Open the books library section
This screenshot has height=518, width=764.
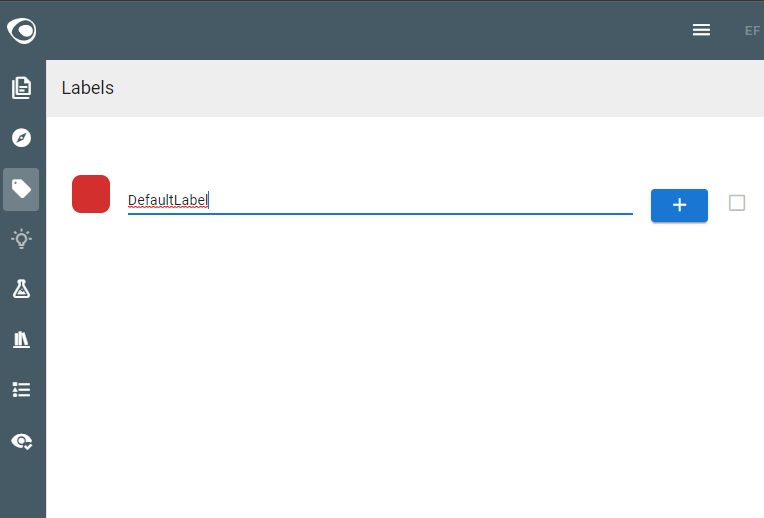pyautogui.click(x=21, y=340)
